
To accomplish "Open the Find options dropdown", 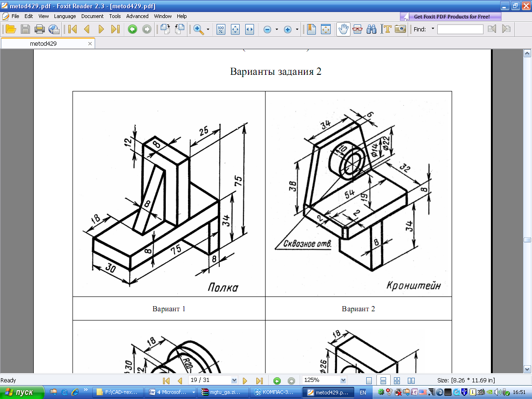I will (433, 29).
